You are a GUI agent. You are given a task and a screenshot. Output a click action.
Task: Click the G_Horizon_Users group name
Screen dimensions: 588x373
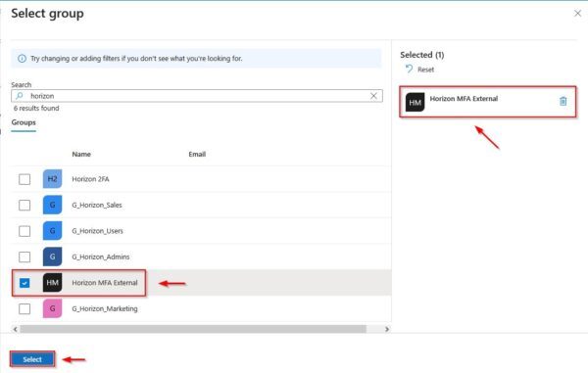tap(97, 231)
